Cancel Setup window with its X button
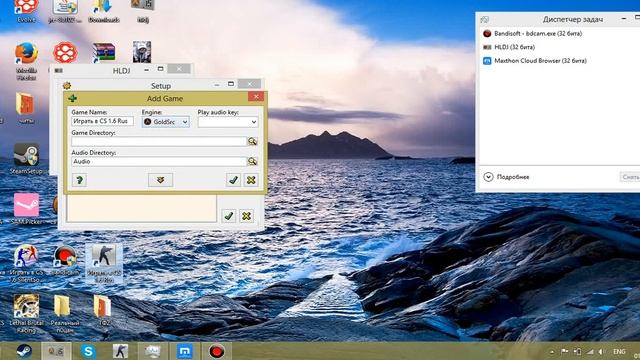This screenshot has width=640, height=360. (x=247, y=216)
